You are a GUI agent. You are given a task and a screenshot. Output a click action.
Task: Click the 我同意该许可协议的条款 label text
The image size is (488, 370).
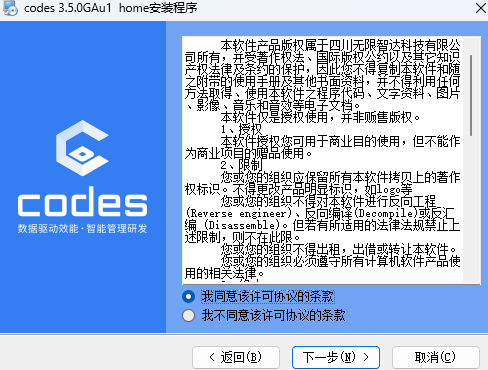click(268, 296)
